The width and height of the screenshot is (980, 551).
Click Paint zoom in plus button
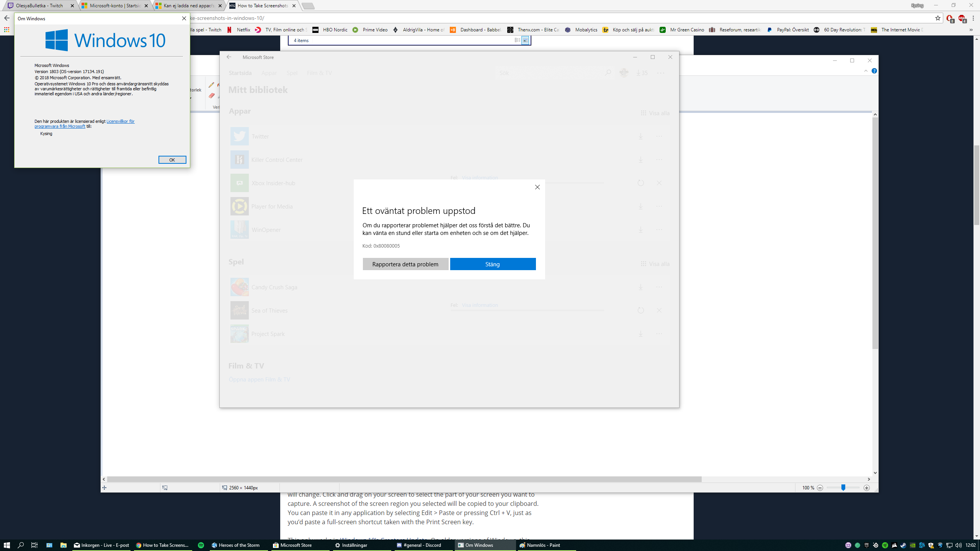tap(867, 487)
